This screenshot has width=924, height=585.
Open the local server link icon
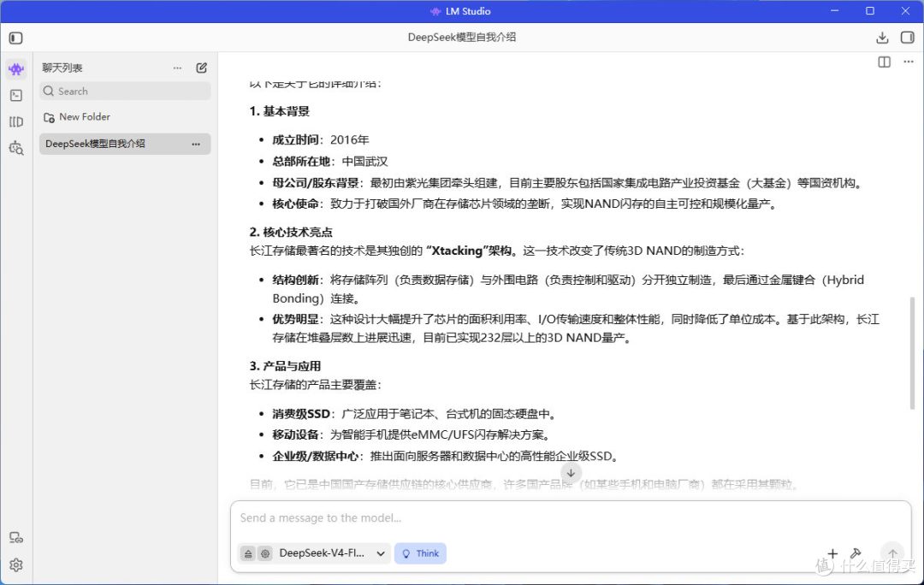[x=16, y=538]
